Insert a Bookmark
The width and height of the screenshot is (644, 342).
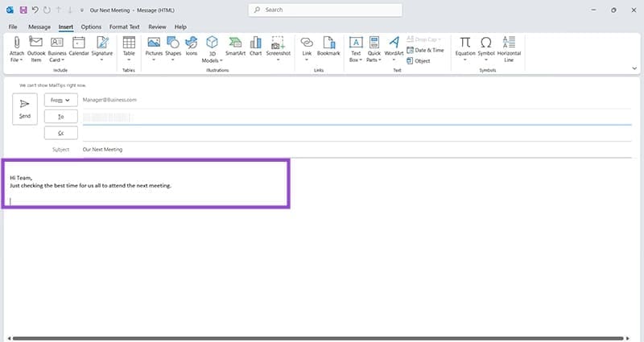328,46
